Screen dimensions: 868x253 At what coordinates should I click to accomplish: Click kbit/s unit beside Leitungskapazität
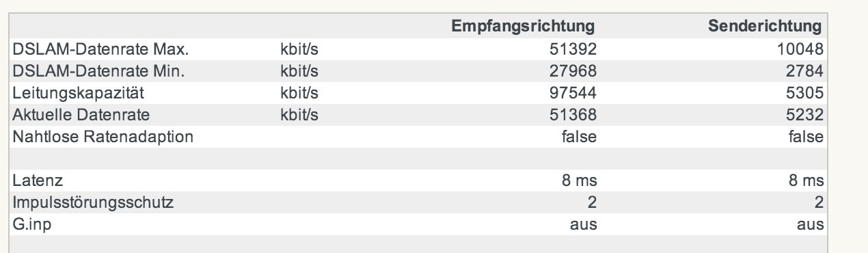click(299, 92)
